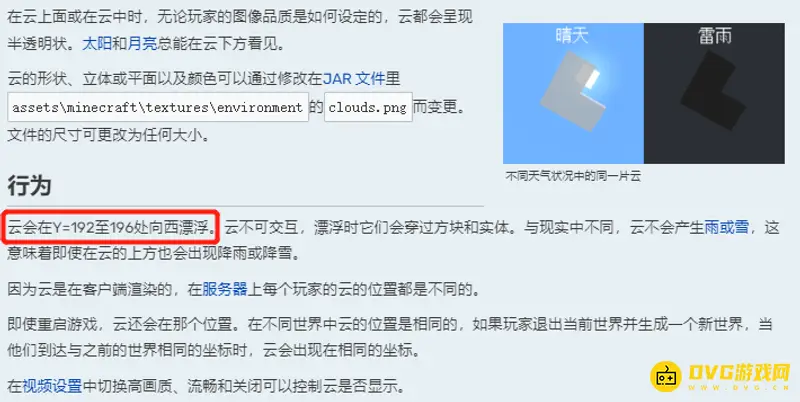Click the paragraph starting 因为云是在客户端渲染的
The height and width of the screenshot is (402, 800).
(x=244, y=290)
